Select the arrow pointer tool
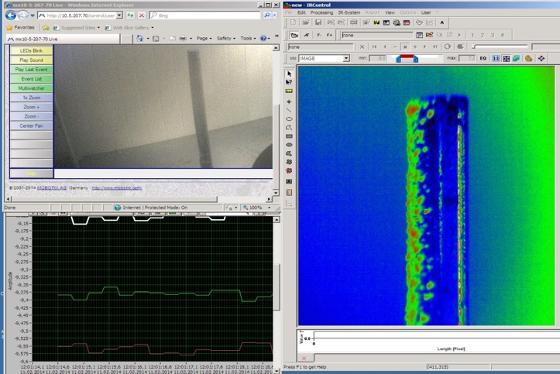The height and width of the screenshot is (374, 560). point(289,74)
